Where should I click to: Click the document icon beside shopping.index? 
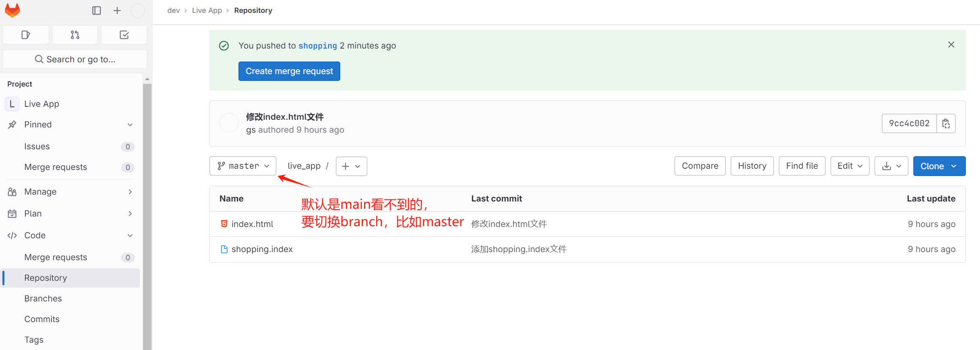click(x=224, y=249)
